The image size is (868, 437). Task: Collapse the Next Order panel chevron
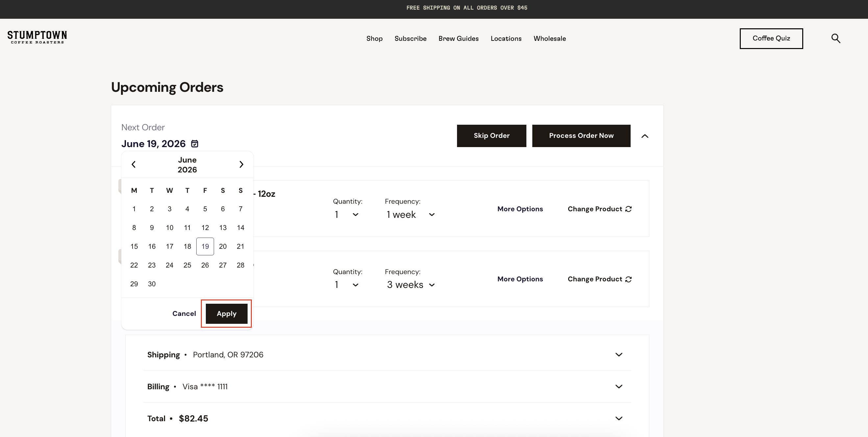[x=645, y=136]
